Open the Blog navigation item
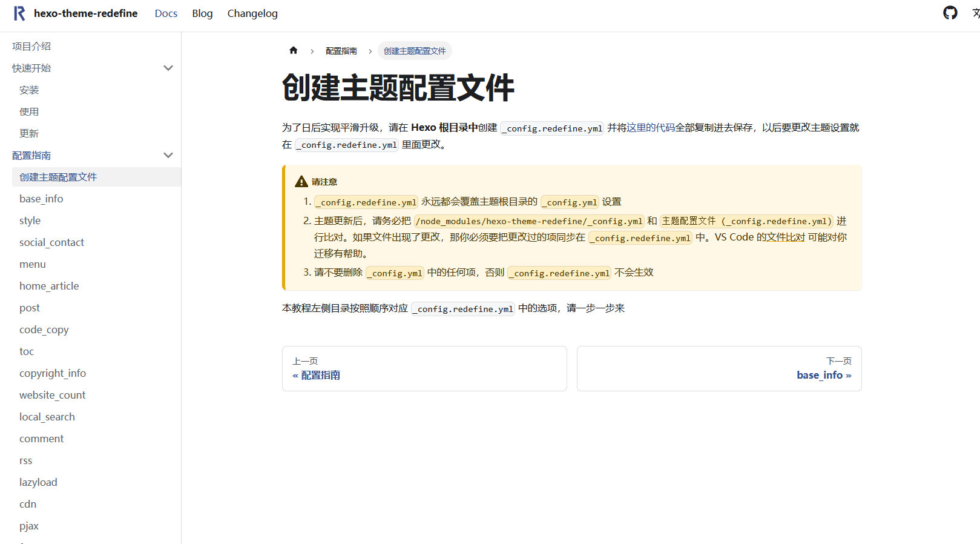The height and width of the screenshot is (544, 980). point(202,13)
